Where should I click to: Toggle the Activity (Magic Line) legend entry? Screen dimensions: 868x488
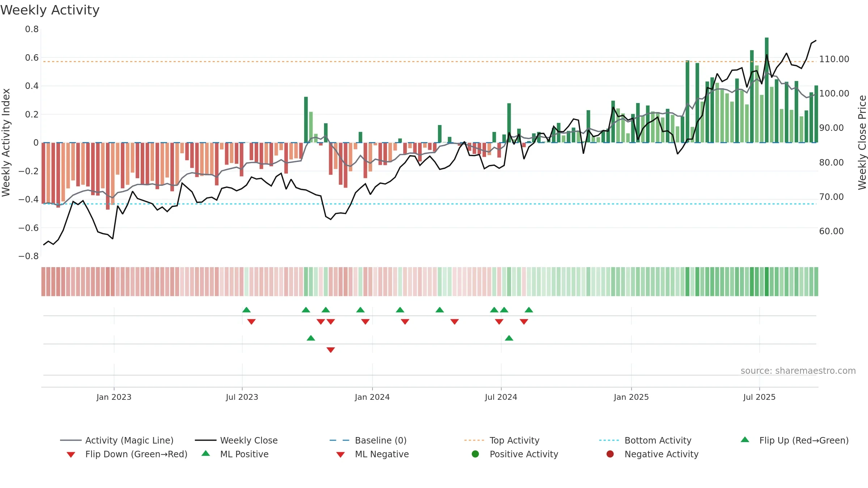pyautogui.click(x=117, y=440)
